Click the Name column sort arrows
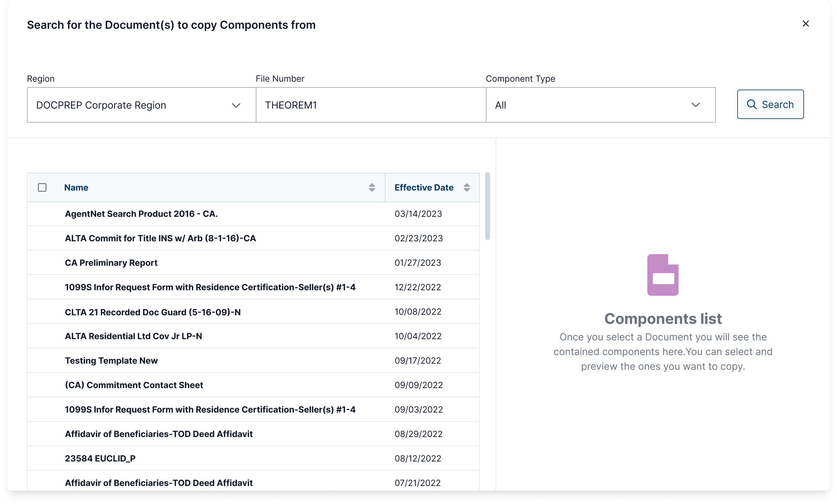The height and width of the screenshot is (504, 837). click(372, 187)
